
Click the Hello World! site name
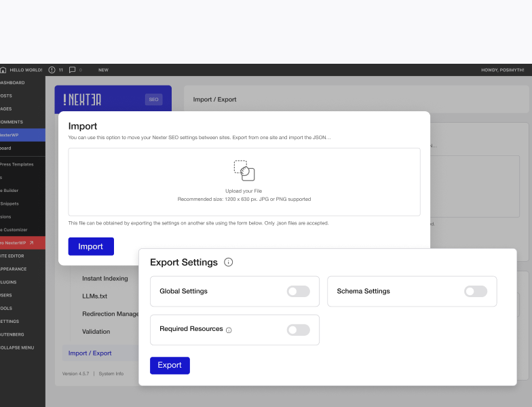click(x=26, y=70)
